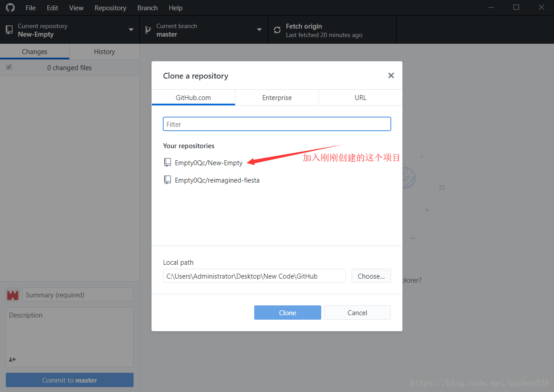Click the Cancel button
The width and height of the screenshot is (554, 392).
tap(357, 313)
